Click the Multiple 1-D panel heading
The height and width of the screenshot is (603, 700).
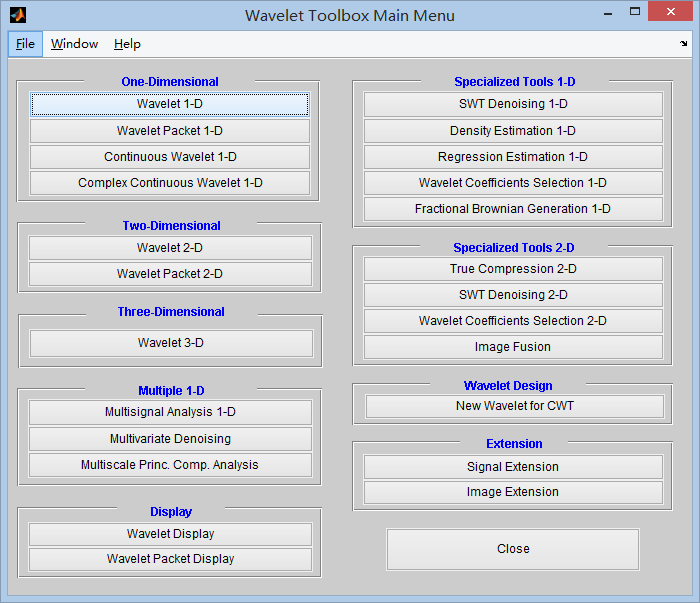pos(171,391)
